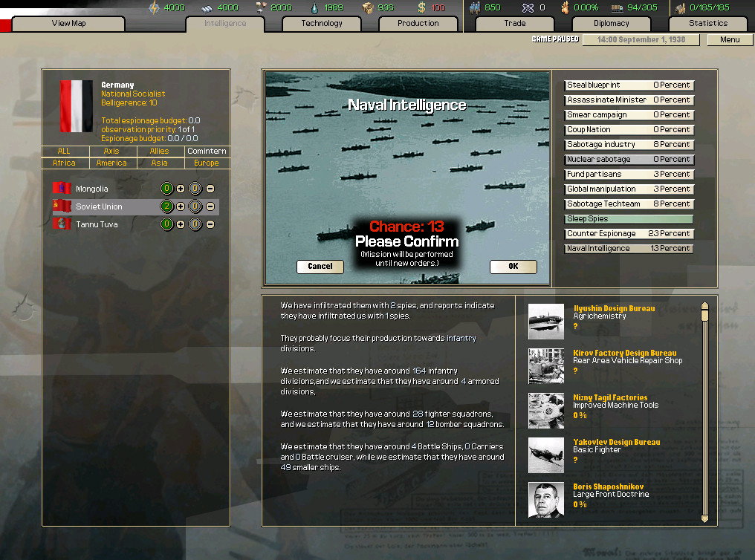Click the Germany flag in the left panel
This screenshot has height=560, width=755.
77,106
